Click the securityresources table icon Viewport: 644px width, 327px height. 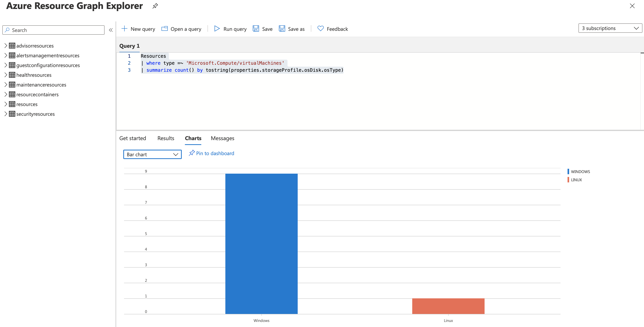(12, 114)
